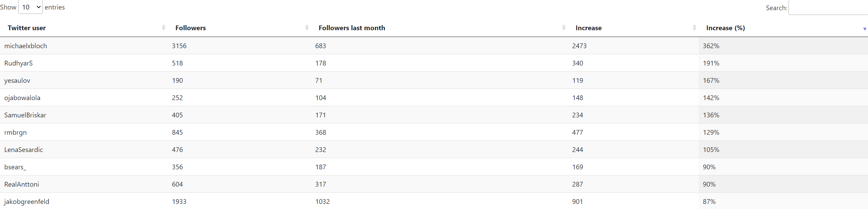868x209 pixels.
Task: Click last month value 187
Action: pyautogui.click(x=320, y=167)
